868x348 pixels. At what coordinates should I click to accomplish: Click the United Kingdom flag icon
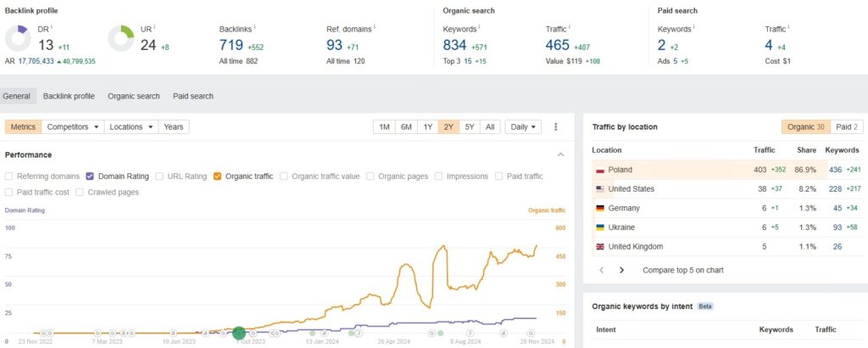[600, 247]
